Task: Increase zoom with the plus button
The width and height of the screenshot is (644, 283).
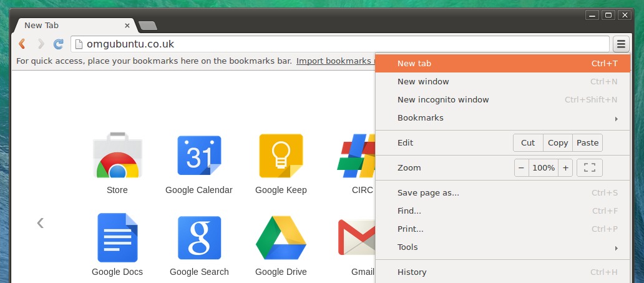Action: [x=565, y=167]
